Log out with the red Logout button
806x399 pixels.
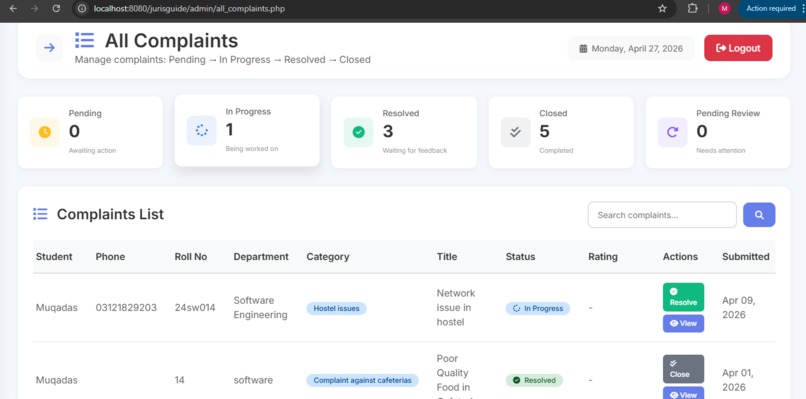click(x=738, y=48)
